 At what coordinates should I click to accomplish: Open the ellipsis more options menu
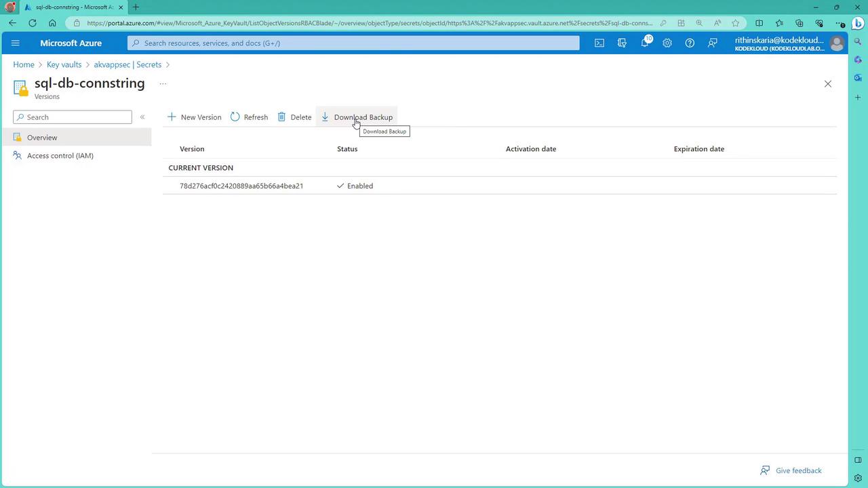[x=163, y=84]
